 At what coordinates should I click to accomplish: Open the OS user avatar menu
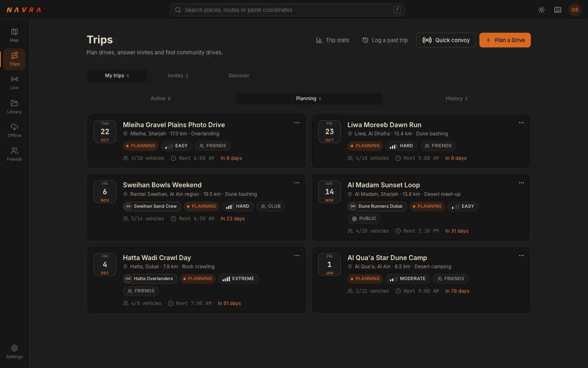coord(575,10)
